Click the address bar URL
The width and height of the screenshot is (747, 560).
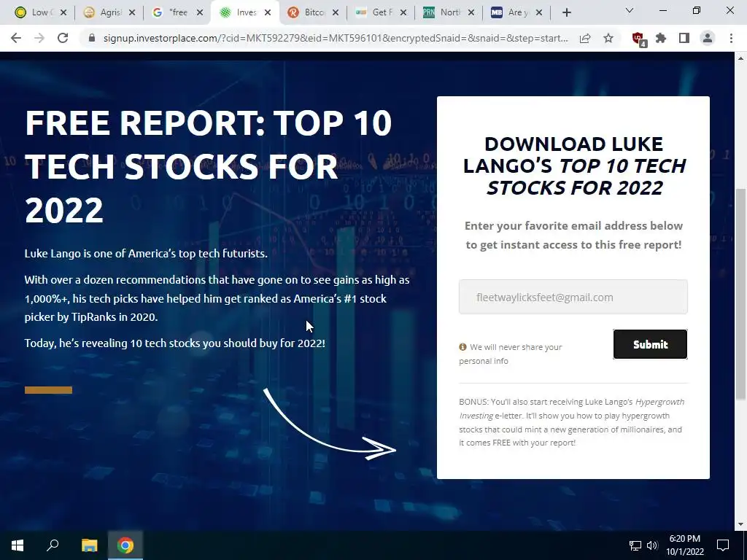click(336, 38)
